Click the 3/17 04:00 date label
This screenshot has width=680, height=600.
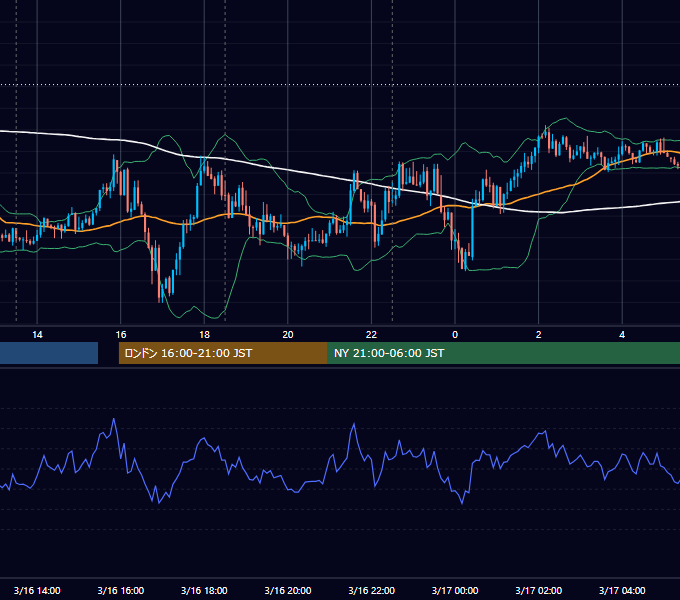point(622,590)
